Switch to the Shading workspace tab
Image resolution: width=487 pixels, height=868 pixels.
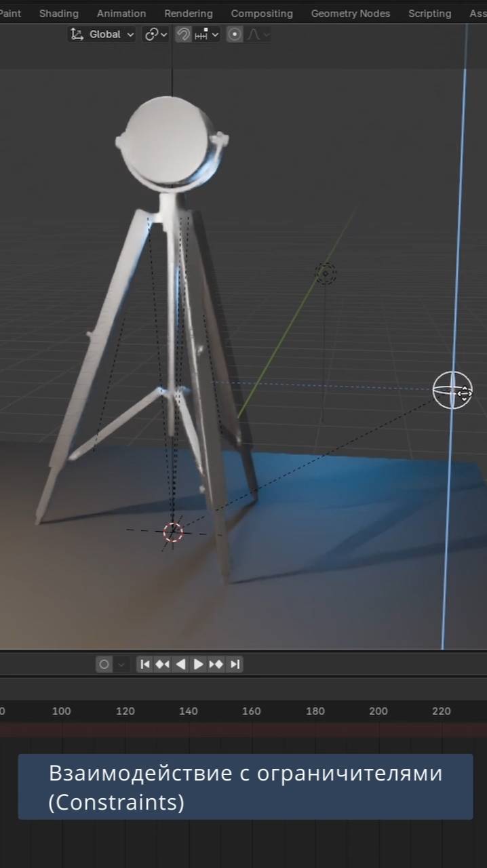(58, 14)
